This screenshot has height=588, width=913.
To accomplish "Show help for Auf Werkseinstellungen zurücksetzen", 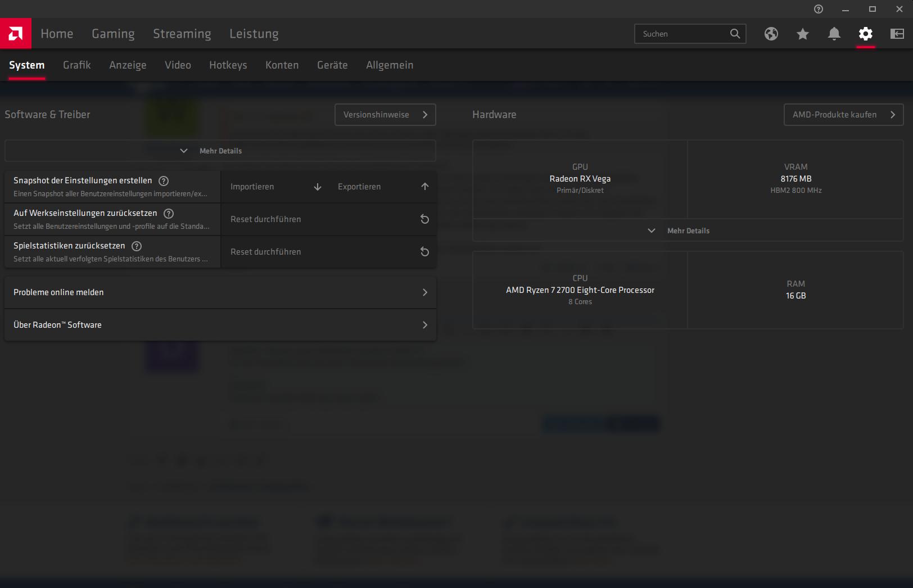I will pyautogui.click(x=169, y=214).
